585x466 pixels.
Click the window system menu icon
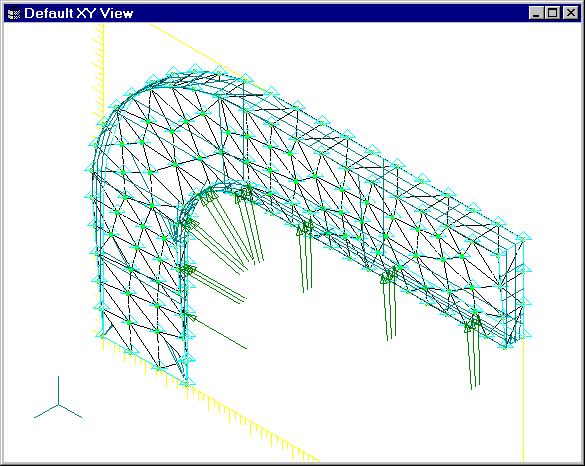tap(14, 13)
